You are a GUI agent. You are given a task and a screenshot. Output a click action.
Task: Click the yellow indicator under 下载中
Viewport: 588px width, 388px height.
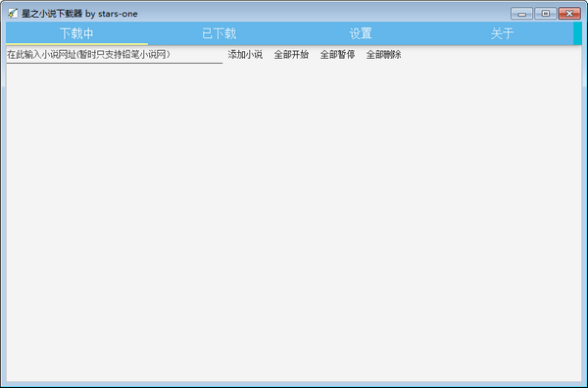(x=76, y=44)
